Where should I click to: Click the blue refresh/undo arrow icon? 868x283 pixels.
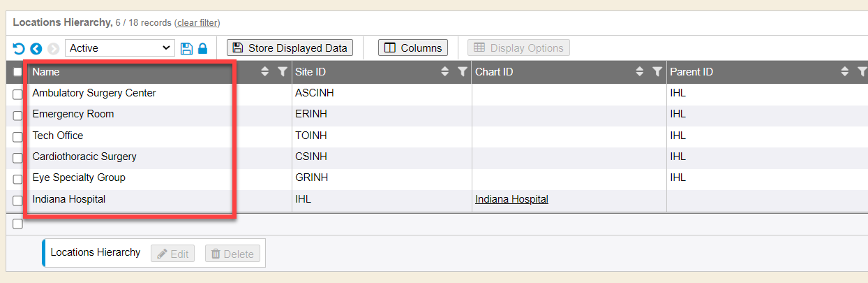pyautogui.click(x=19, y=49)
